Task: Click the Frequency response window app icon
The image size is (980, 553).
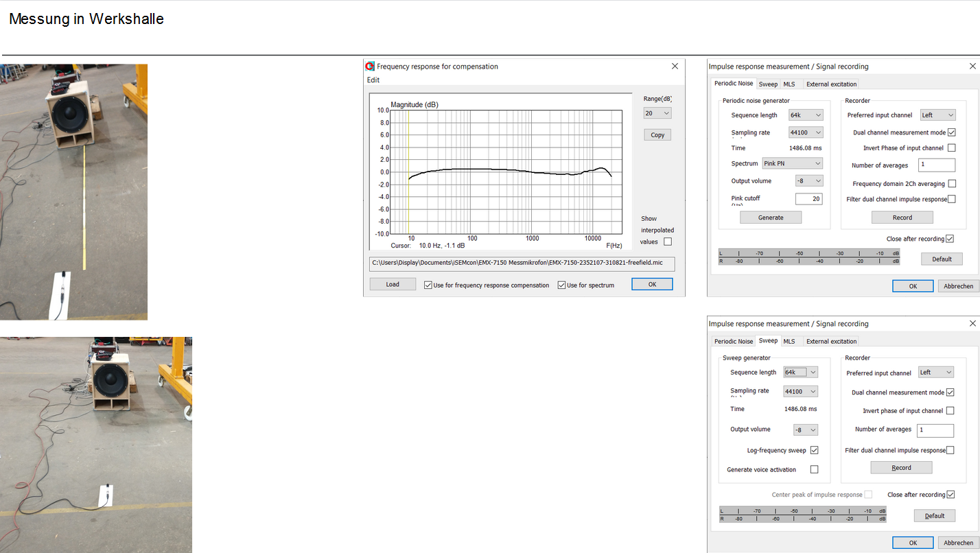Action: (371, 67)
